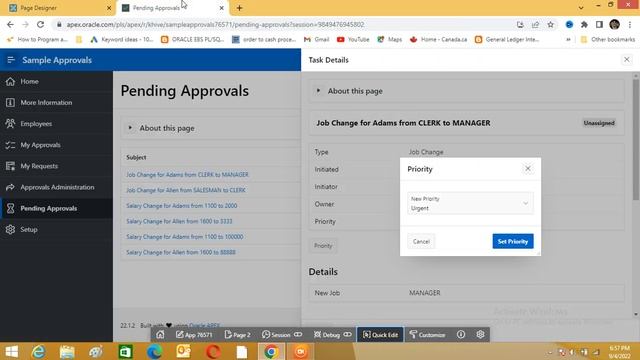Image resolution: width=640 pixels, height=360 pixels.
Task: Click the Setup gear icon in sidebar
Action: pos(10,229)
